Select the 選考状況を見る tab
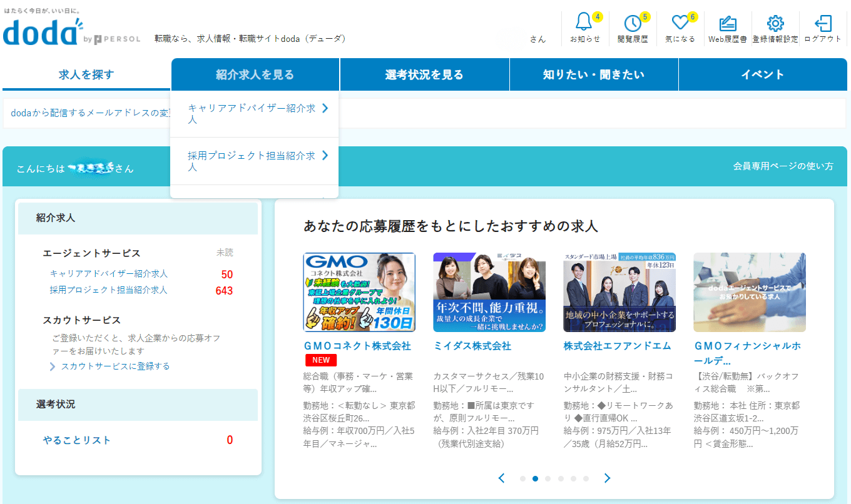This screenshot has height=504, width=851. tap(425, 74)
